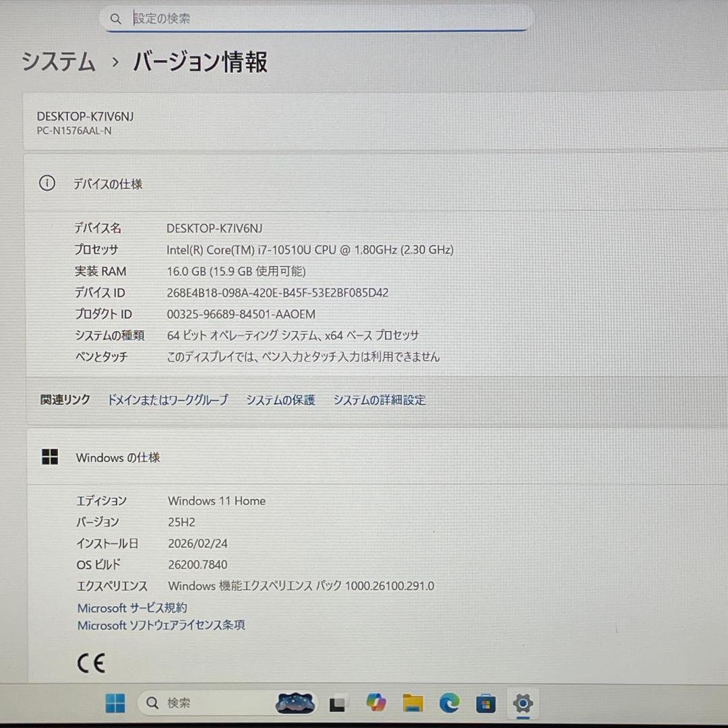
Task: Select the システムの種類 value text
Action: tap(293, 335)
